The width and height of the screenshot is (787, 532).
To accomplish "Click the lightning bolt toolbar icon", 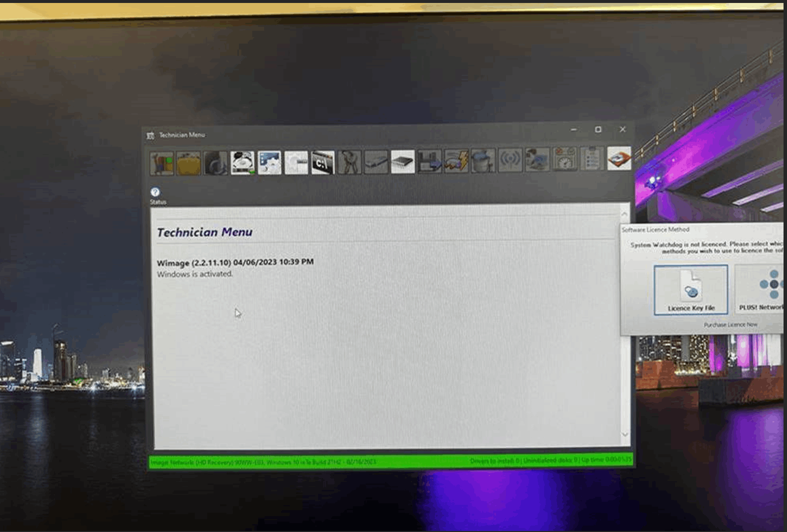I will [456, 161].
